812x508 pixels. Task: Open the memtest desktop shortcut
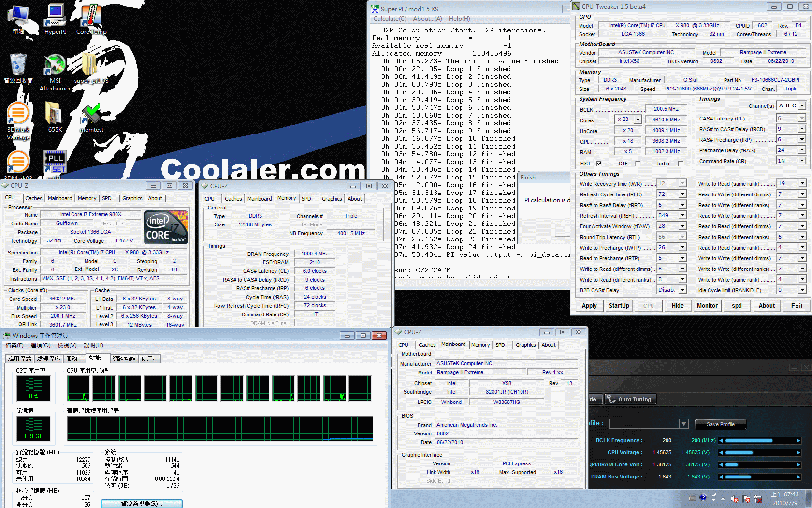[x=91, y=117]
